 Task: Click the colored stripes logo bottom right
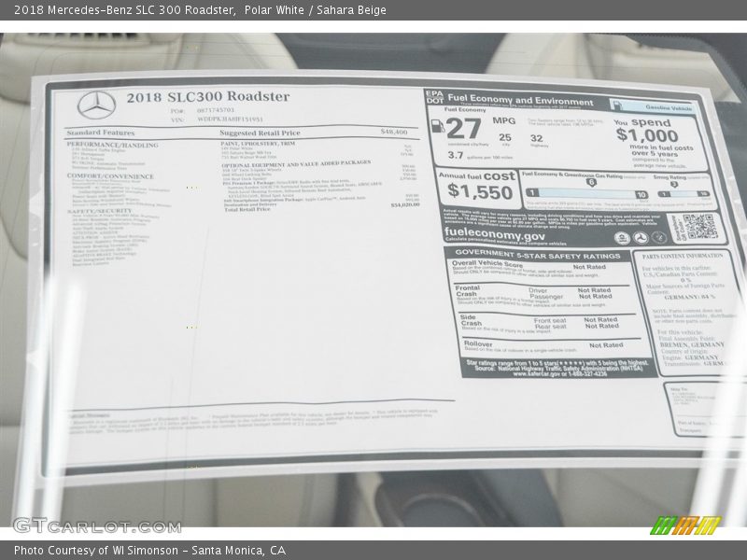685,525
